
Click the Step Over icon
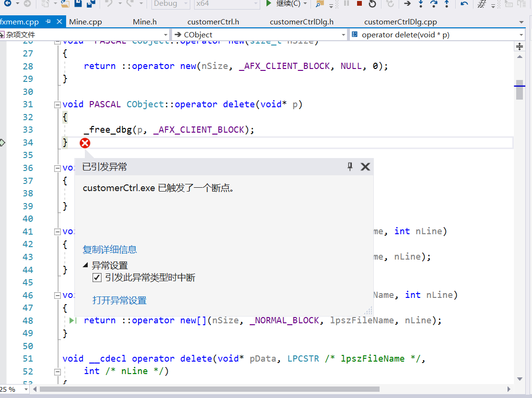[x=434, y=4]
